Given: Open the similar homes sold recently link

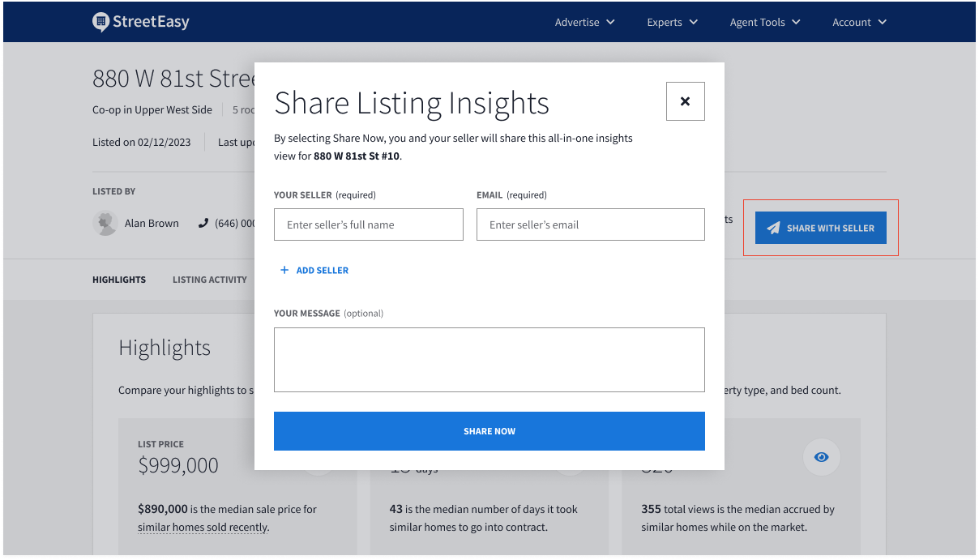Looking at the screenshot, I should tap(203, 528).
